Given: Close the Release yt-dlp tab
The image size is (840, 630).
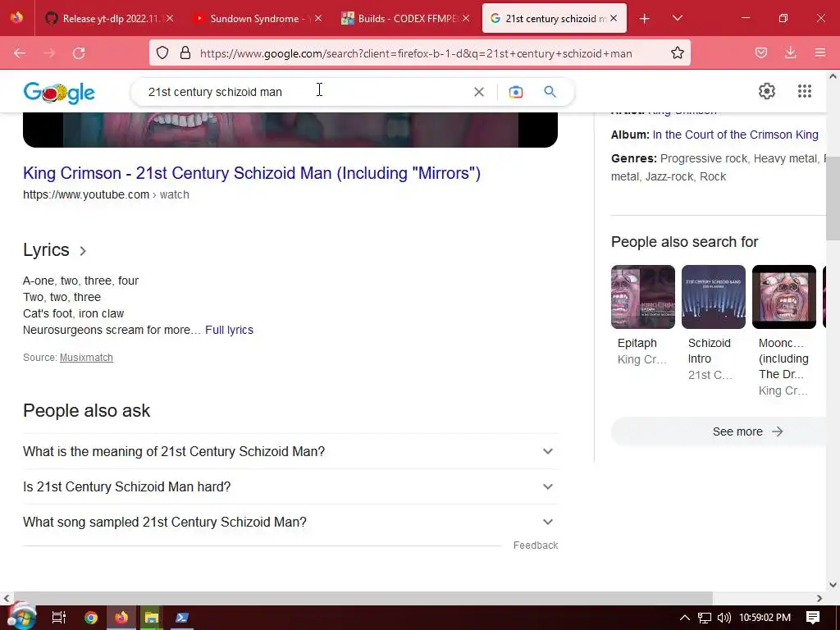Looking at the screenshot, I should click(x=170, y=18).
